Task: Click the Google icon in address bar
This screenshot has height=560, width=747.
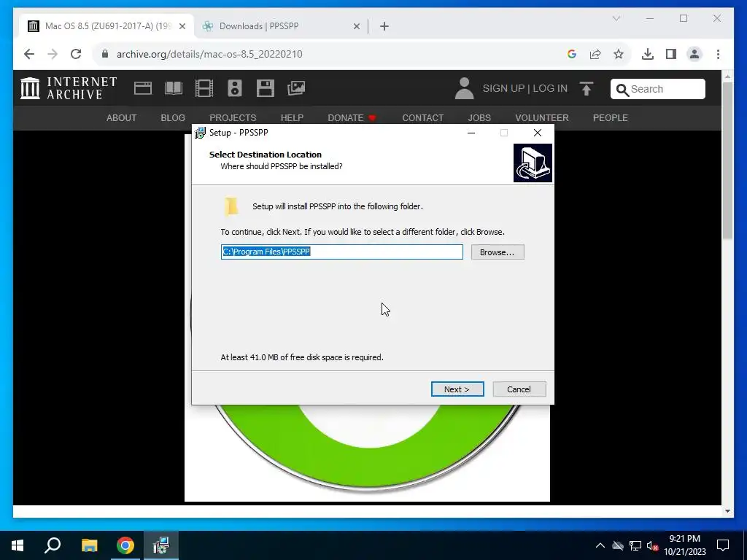Action: pos(572,54)
